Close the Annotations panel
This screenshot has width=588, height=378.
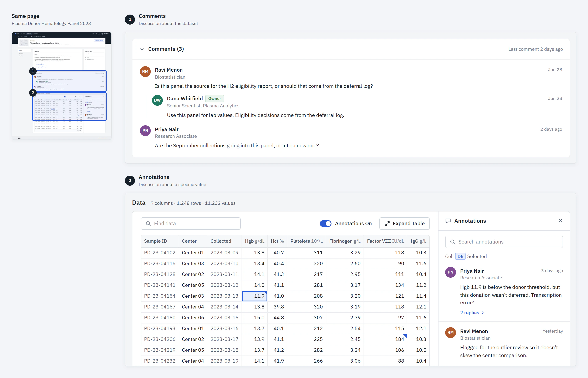click(x=560, y=221)
